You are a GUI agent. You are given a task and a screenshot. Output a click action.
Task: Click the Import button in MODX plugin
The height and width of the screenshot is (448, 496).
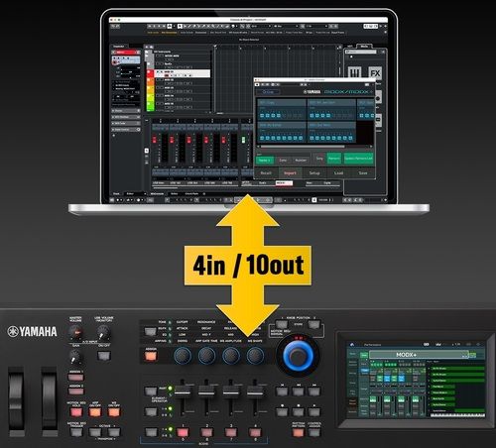[290, 172]
